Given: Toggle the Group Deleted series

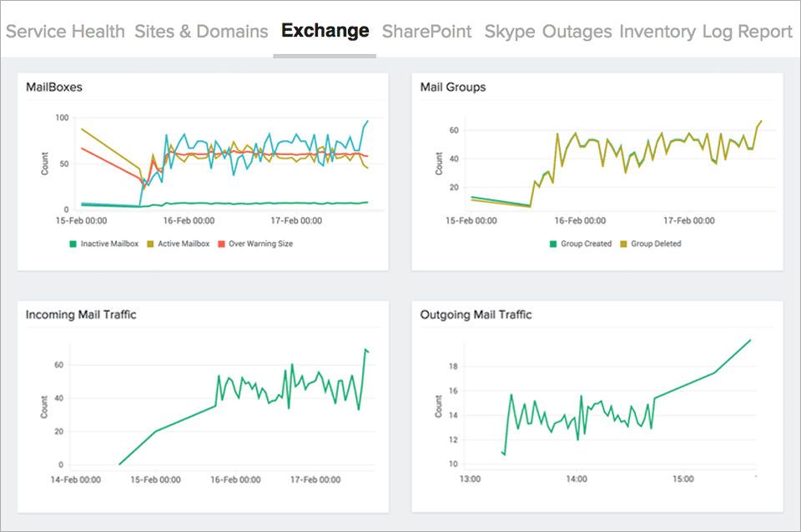Looking at the screenshot, I should coord(654,243).
